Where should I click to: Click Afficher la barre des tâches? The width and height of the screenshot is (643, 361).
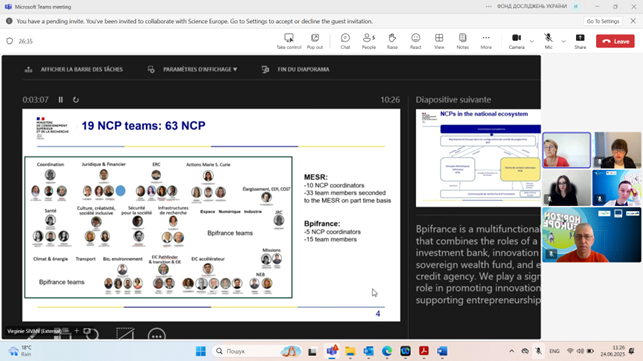click(74, 69)
